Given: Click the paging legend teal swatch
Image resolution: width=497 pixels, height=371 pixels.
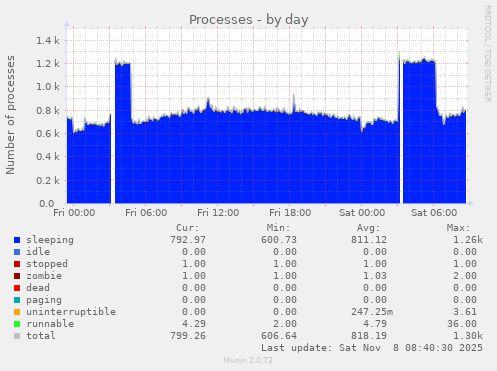Looking at the screenshot, I should pyautogui.click(x=17, y=300).
